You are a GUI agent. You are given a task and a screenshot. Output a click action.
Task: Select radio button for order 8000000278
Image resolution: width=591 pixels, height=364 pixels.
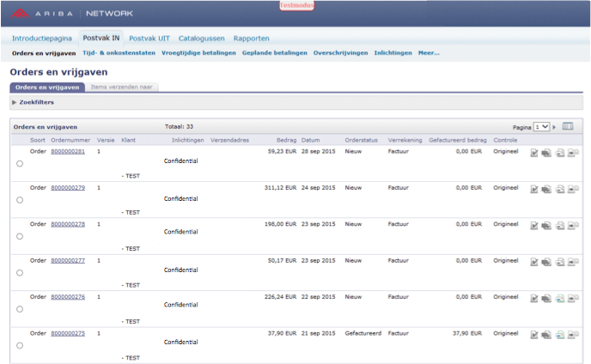tap(20, 236)
